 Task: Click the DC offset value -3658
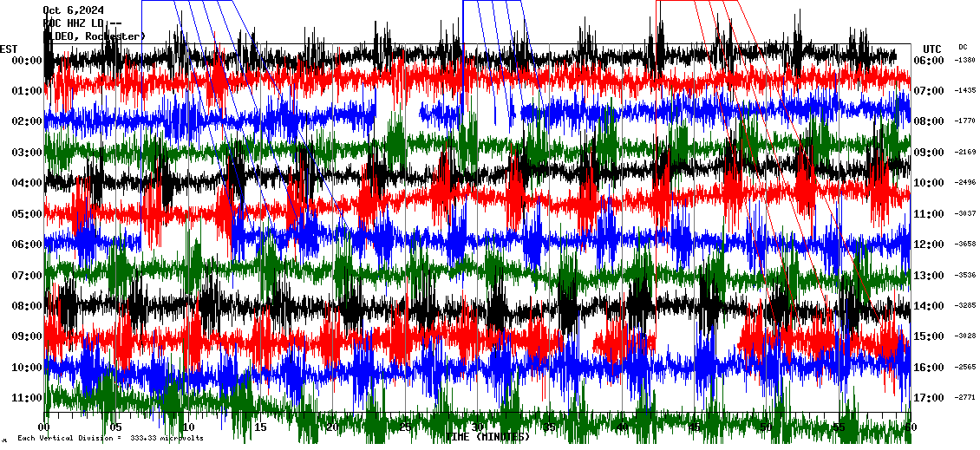[965, 245]
